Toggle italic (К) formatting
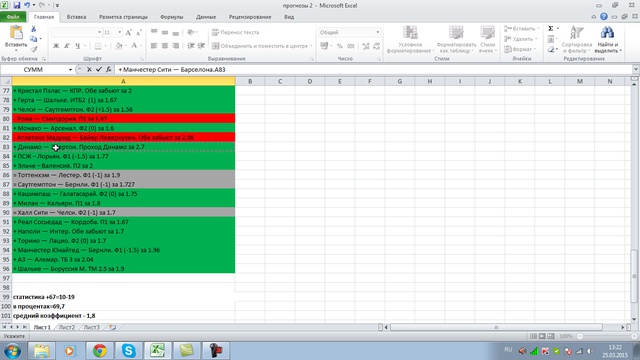 (67, 46)
